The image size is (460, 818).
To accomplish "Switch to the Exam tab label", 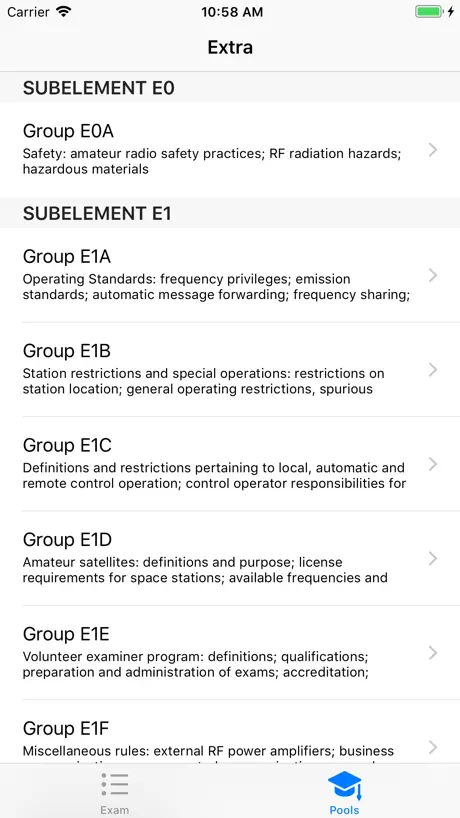I will pos(115,810).
